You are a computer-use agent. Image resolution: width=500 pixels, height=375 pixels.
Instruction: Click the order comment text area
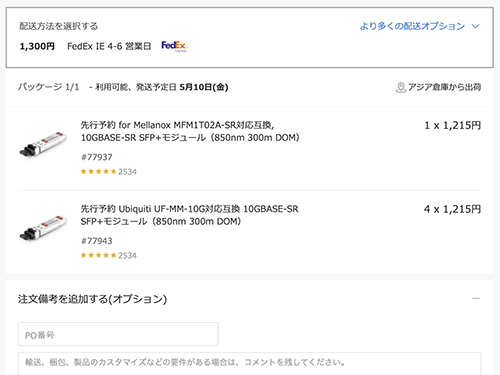(x=250, y=364)
